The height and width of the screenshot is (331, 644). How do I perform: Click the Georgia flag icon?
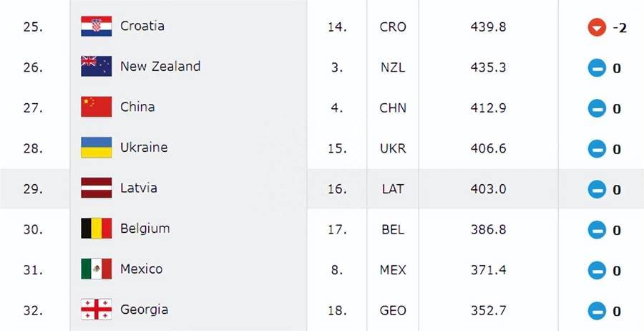(96, 310)
